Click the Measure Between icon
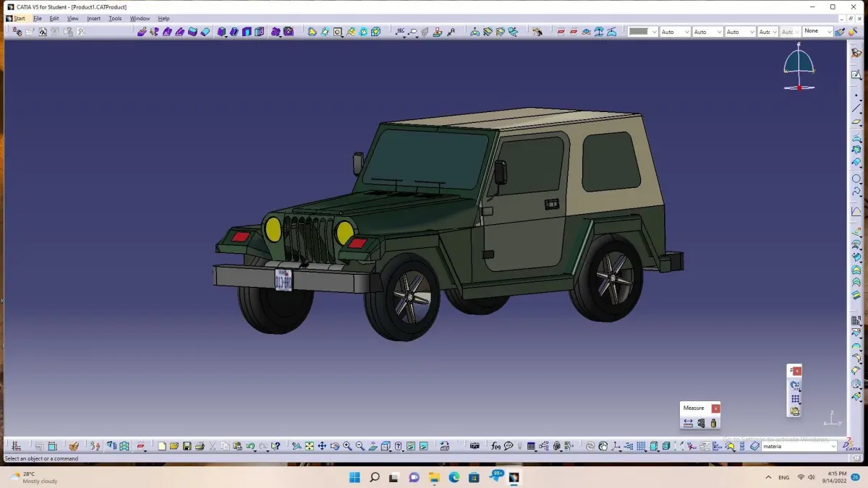868x488 pixels. coord(688,423)
